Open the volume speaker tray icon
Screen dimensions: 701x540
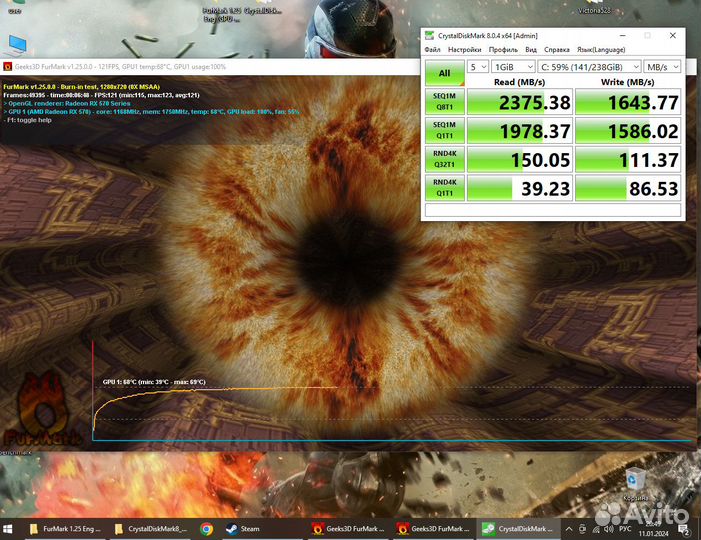click(x=608, y=529)
